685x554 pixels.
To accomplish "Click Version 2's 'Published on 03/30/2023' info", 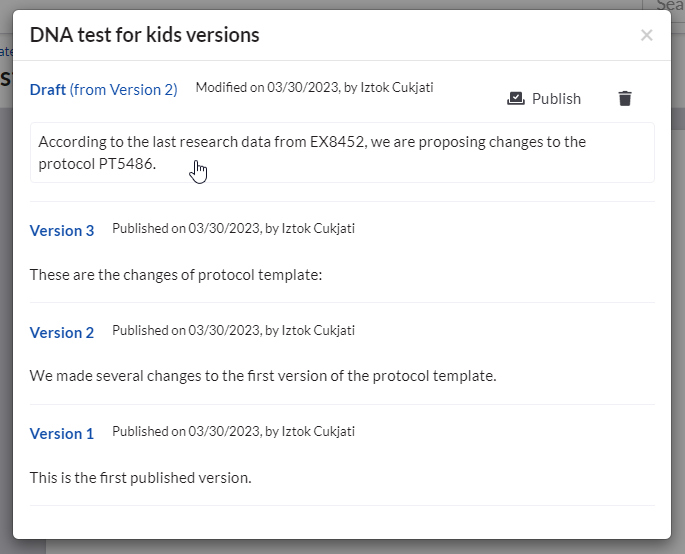I will pos(233,330).
